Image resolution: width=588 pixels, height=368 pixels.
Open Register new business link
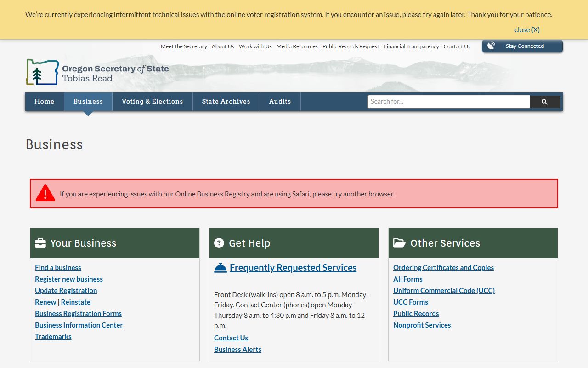point(69,279)
